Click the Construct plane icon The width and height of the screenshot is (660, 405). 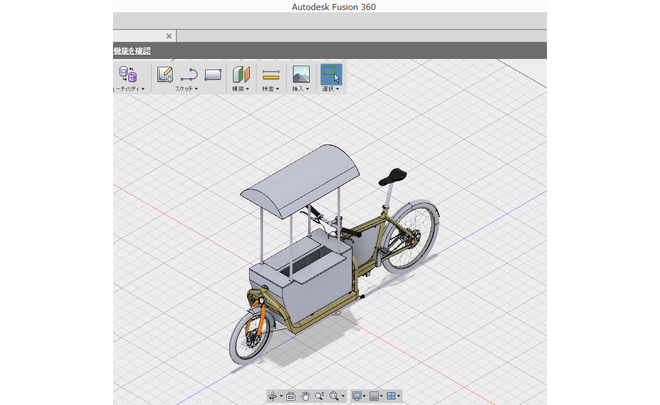tap(240, 74)
